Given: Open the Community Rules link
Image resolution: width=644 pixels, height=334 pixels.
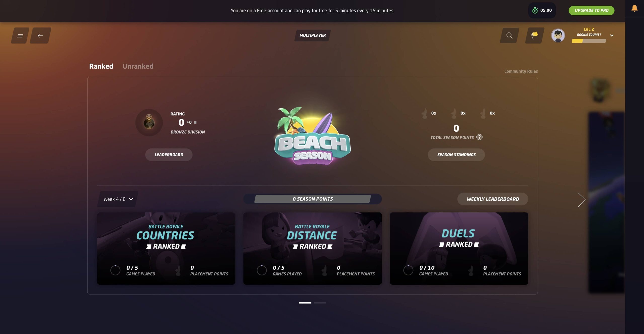Looking at the screenshot, I should tap(521, 71).
